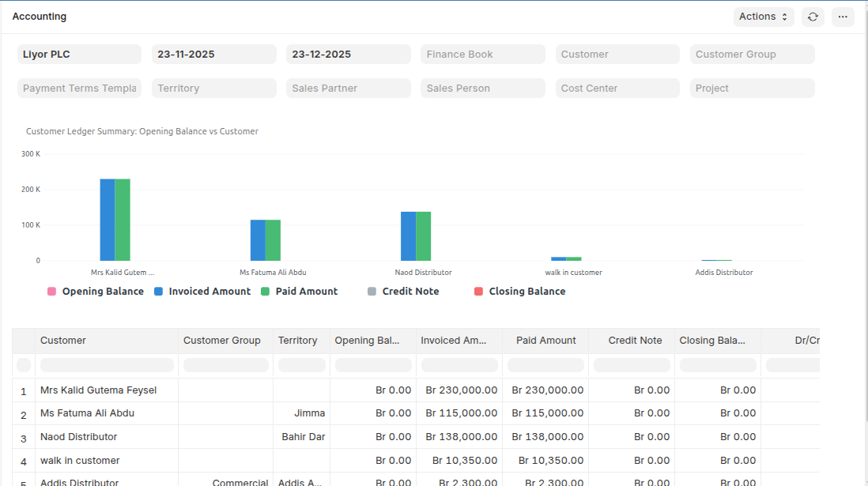
Task: Click the Sales Person filter field
Action: [x=482, y=89]
